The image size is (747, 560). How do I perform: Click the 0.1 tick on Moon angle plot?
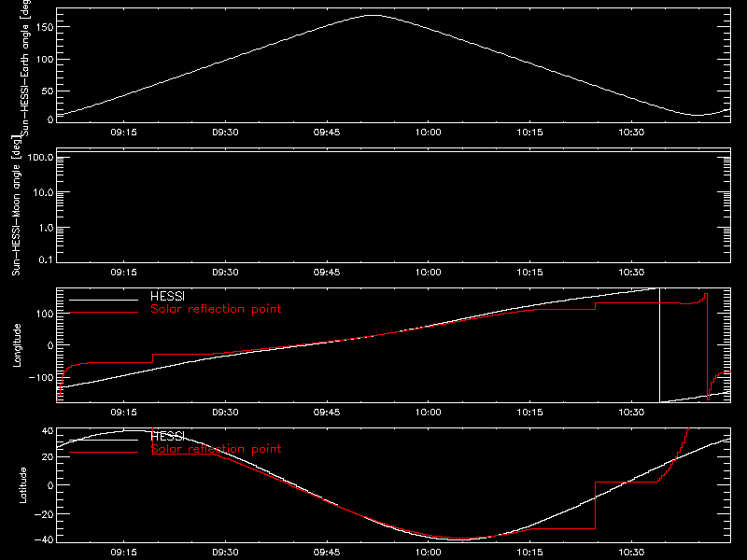pyautogui.click(x=46, y=259)
